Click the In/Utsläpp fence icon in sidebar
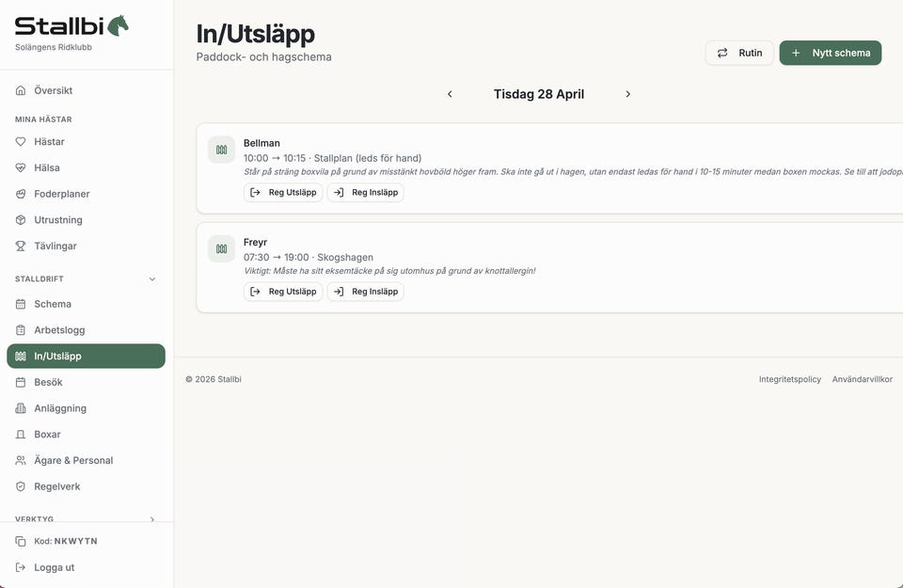The height and width of the screenshot is (588, 903). tap(21, 356)
